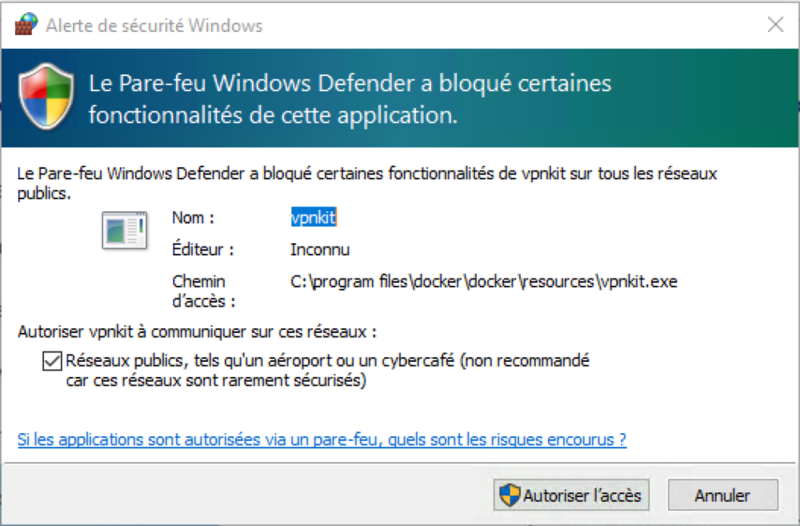Viewport: 800px width, 526px height.
Task: Click the Éditeur : label
Action: click(203, 249)
